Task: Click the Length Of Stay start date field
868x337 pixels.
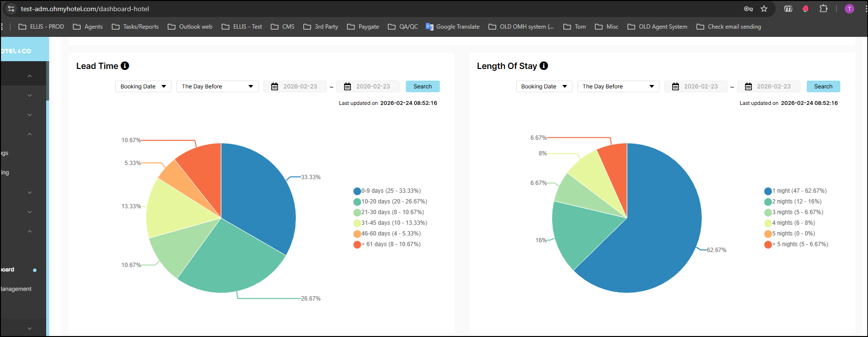Action: (696, 86)
